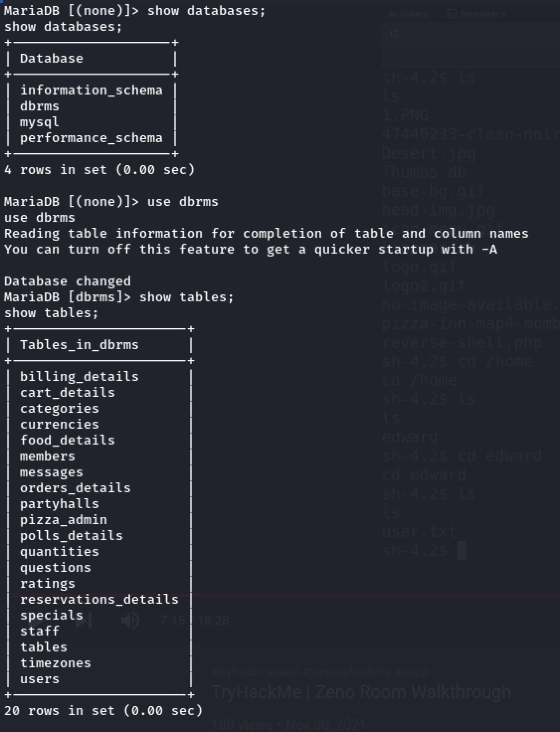Open the Terminal dropdown arrow in the top bar
The image size is (560, 732).
point(504,14)
